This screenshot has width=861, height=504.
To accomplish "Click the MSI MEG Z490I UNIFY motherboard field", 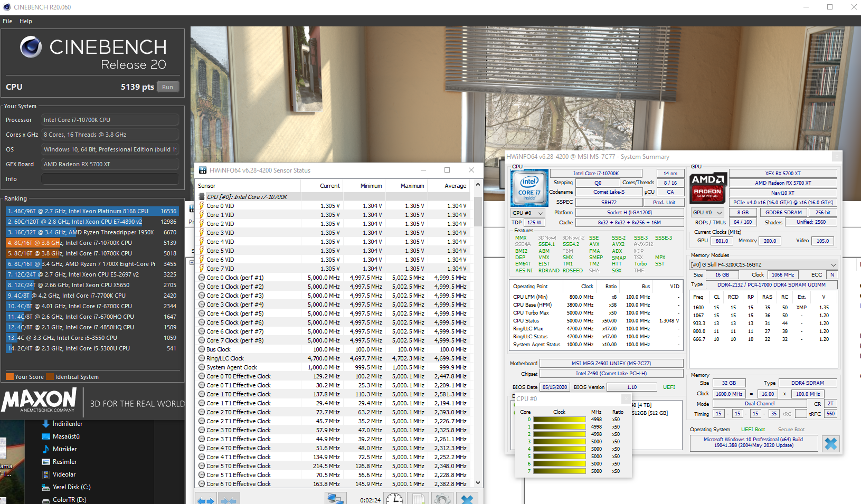I will coord(611,363).
